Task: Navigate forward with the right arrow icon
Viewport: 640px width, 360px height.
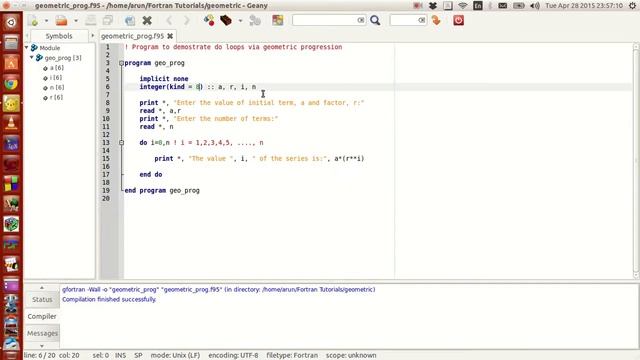Action: pyautogui.click(x=186, y=20)
